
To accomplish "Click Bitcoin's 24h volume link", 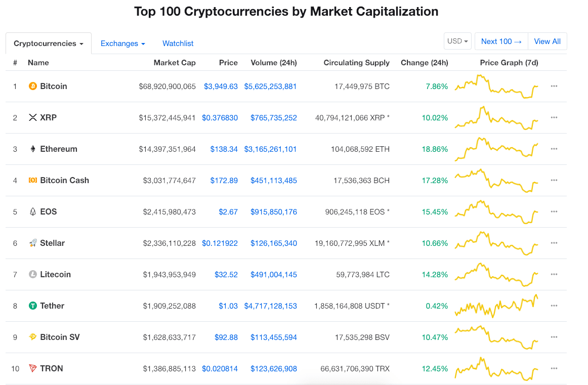I will [x=270, y=87].
